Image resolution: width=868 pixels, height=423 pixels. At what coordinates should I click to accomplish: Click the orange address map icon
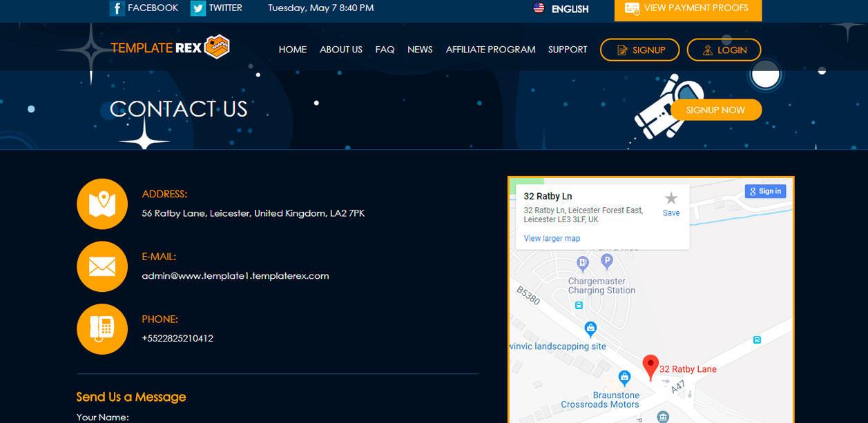coord(102,204)
